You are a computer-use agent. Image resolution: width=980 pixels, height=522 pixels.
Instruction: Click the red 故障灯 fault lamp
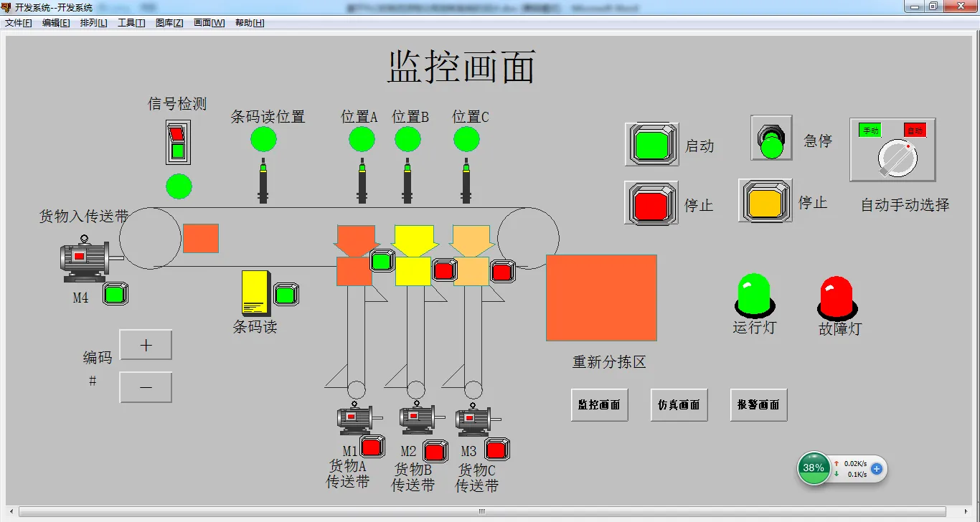click(x=837, y=298)
